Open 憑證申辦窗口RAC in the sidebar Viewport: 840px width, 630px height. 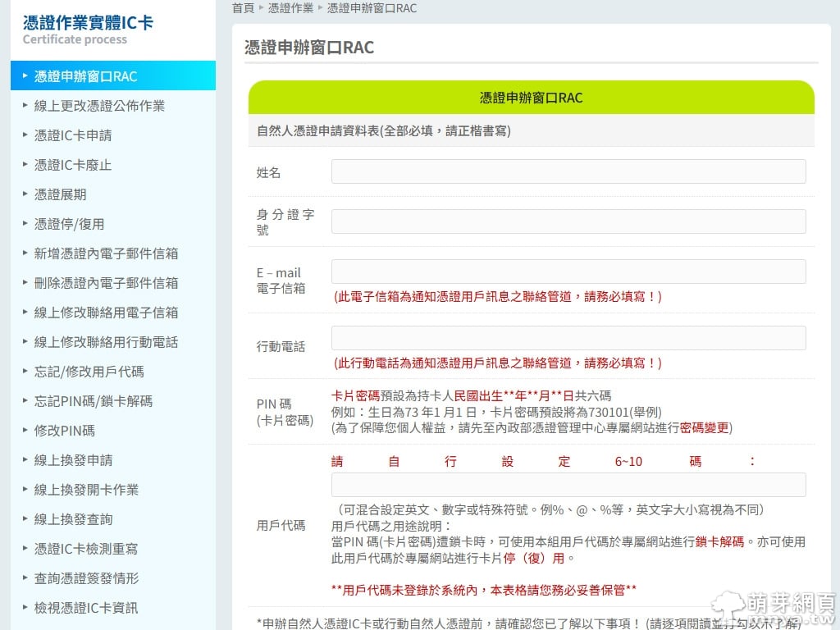coord(85,76)
